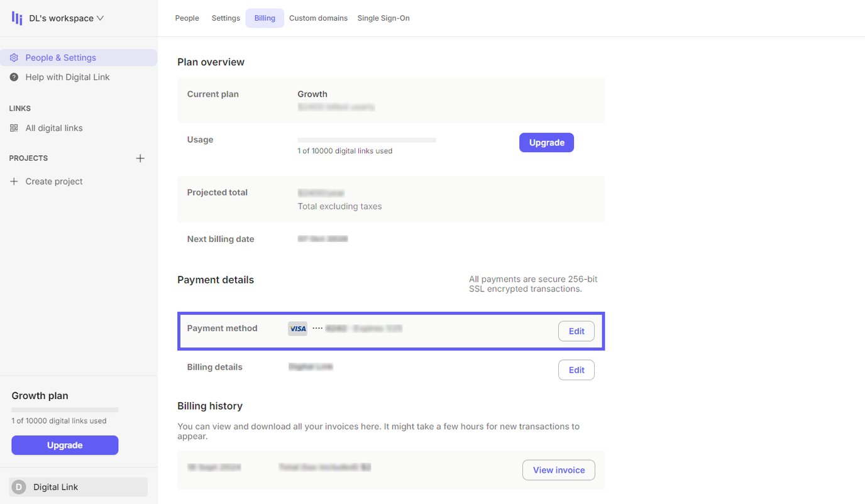Switch to the Settings tab

(226, 18)
